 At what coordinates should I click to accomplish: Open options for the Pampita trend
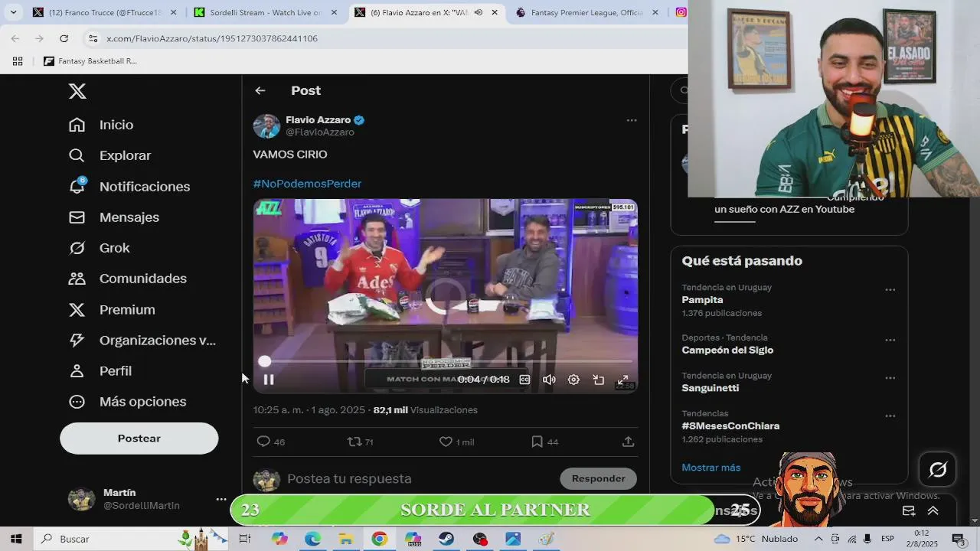pyautogui.click(x=890, y=290)
